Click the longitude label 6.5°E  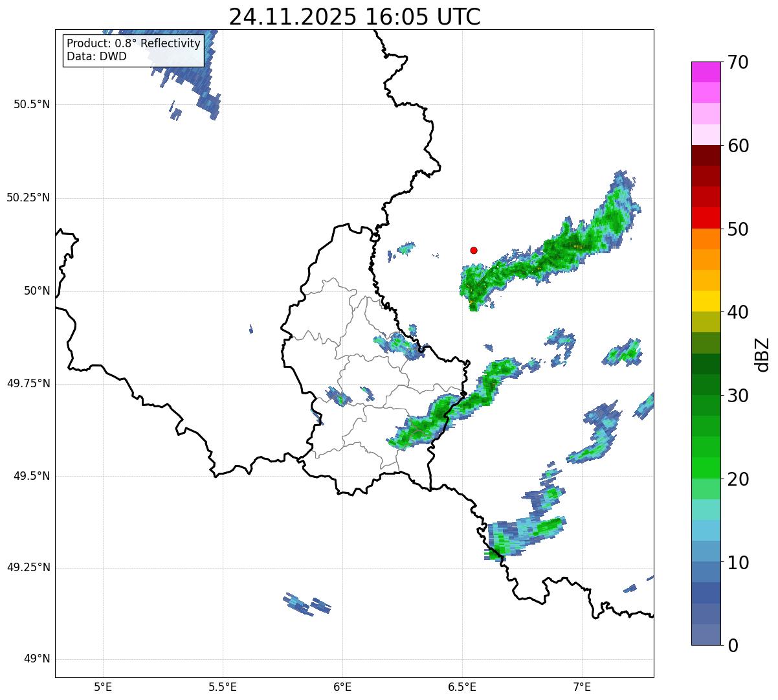click(x=462, y=687)
